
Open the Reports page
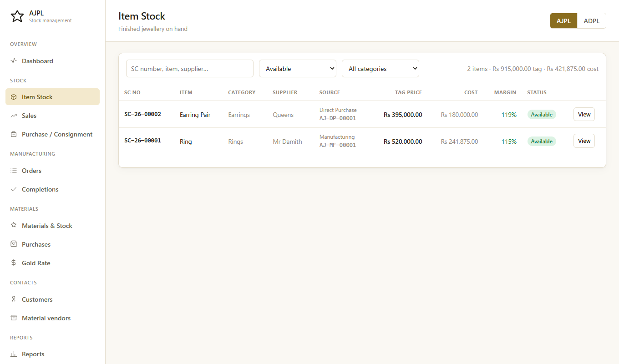click(x=52, y=354)
